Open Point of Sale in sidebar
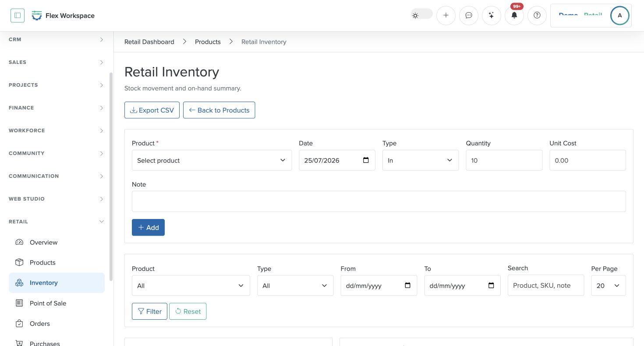Screen dimensions: 644x346 click(57, 303)
